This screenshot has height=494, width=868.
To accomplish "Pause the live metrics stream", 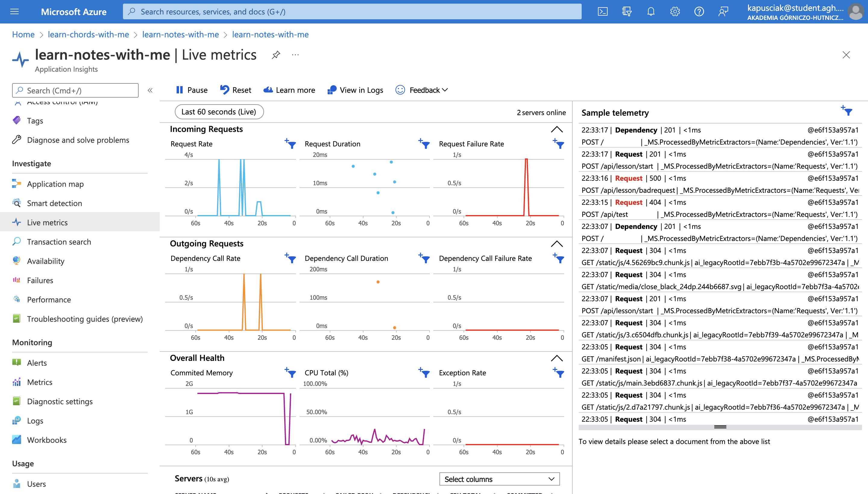I will (x=192, y=90).
